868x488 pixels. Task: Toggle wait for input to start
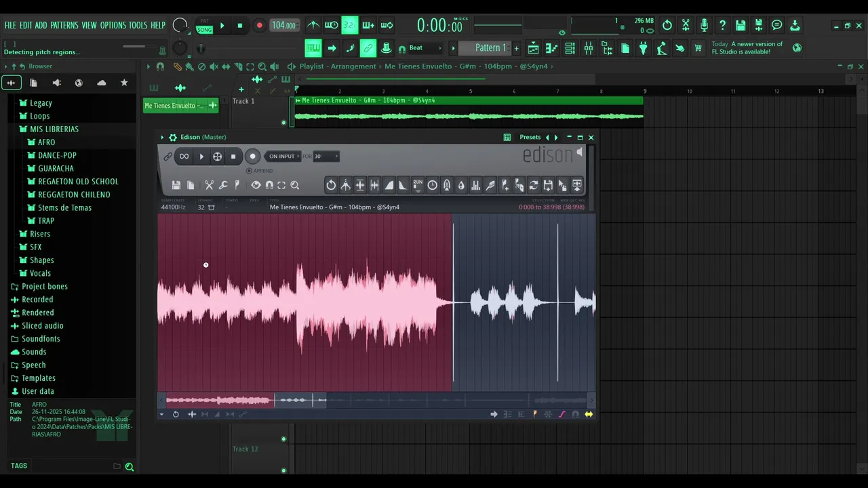point(332,26)
